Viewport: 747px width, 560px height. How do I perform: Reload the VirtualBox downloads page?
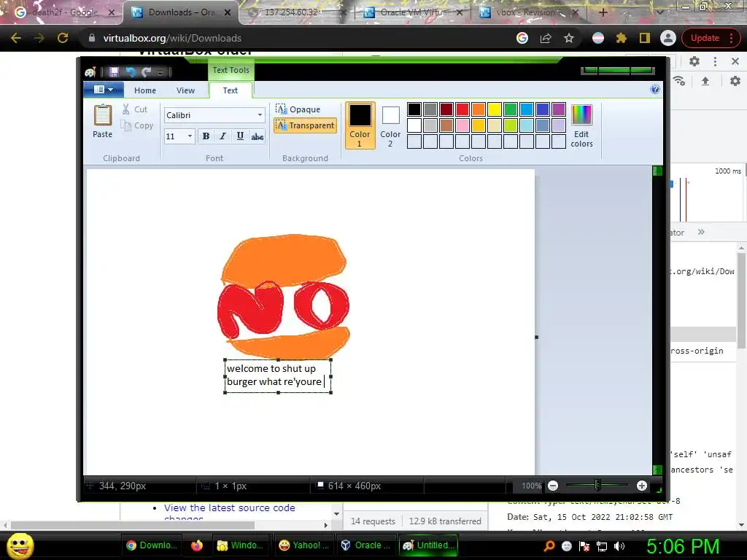pyautogui.click(x=63, y=38)
